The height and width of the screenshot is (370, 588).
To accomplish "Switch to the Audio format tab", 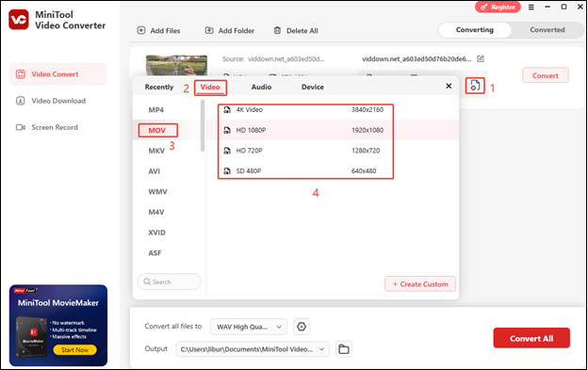I will pyautogui.click(x=261, y=87).
